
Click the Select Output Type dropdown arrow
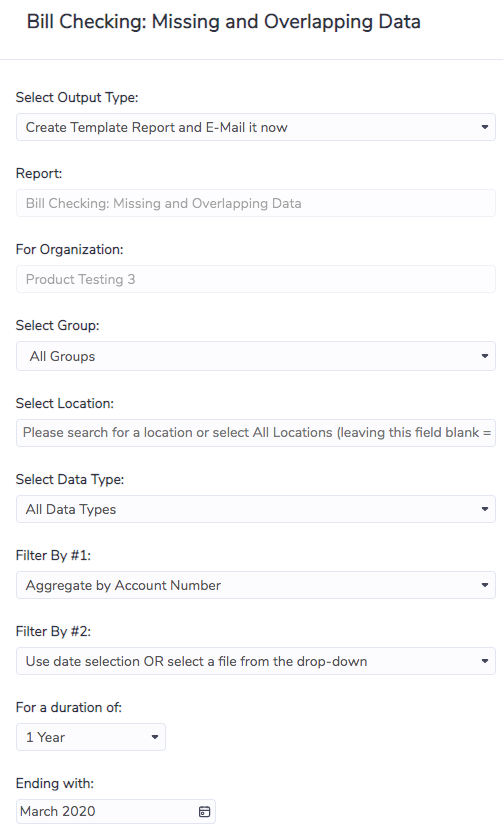(484, 127)
